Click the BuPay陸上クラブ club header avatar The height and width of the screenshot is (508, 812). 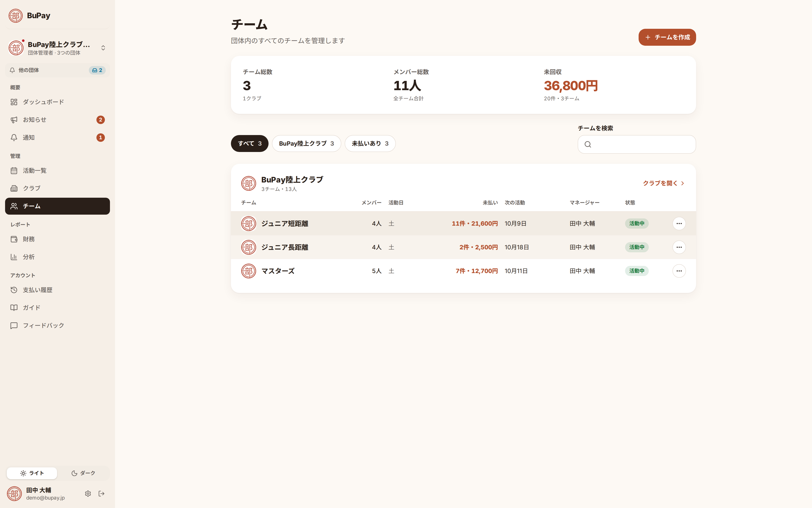click(249, 184)
